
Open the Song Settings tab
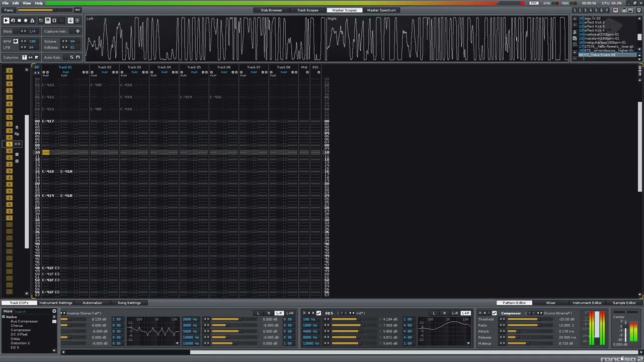coord(129,303)
